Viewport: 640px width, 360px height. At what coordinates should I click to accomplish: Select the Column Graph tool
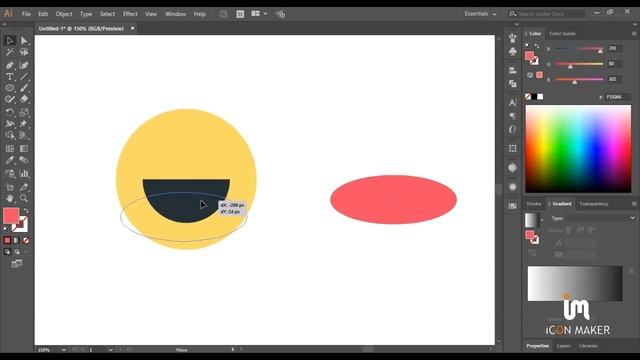24,174
